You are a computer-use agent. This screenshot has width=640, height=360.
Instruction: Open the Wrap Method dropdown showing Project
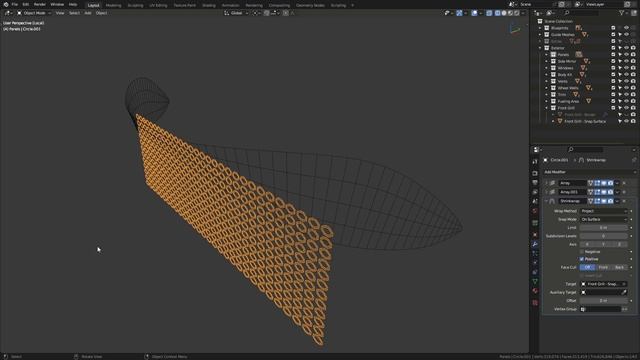(603, 211)
